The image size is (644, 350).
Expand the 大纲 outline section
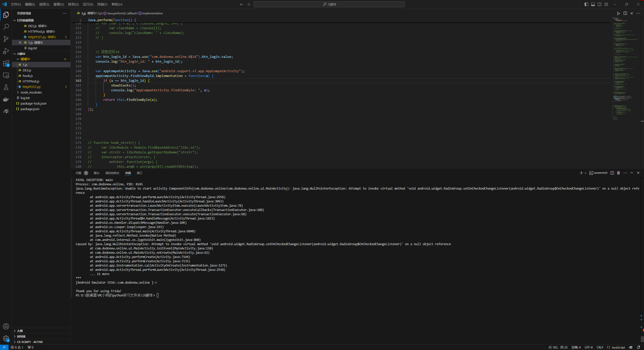tap(20, 331)
